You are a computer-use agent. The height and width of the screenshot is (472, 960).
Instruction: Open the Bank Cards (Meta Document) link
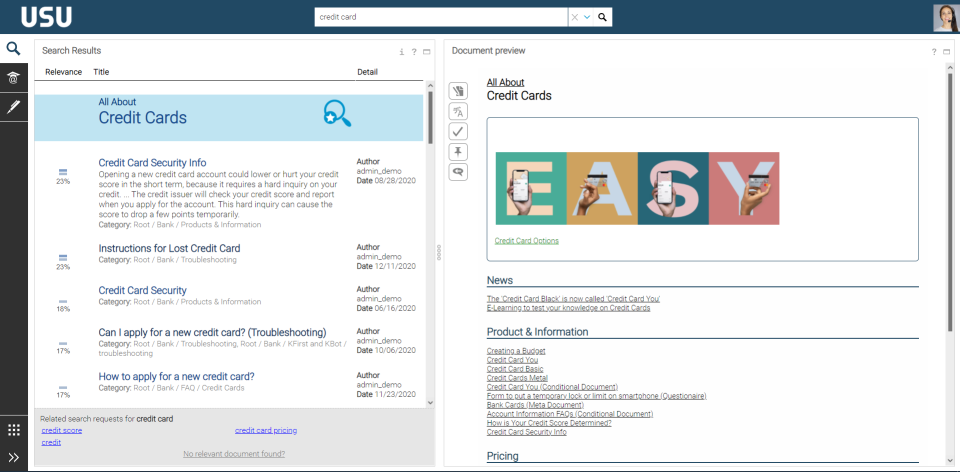tap(535, 405)
